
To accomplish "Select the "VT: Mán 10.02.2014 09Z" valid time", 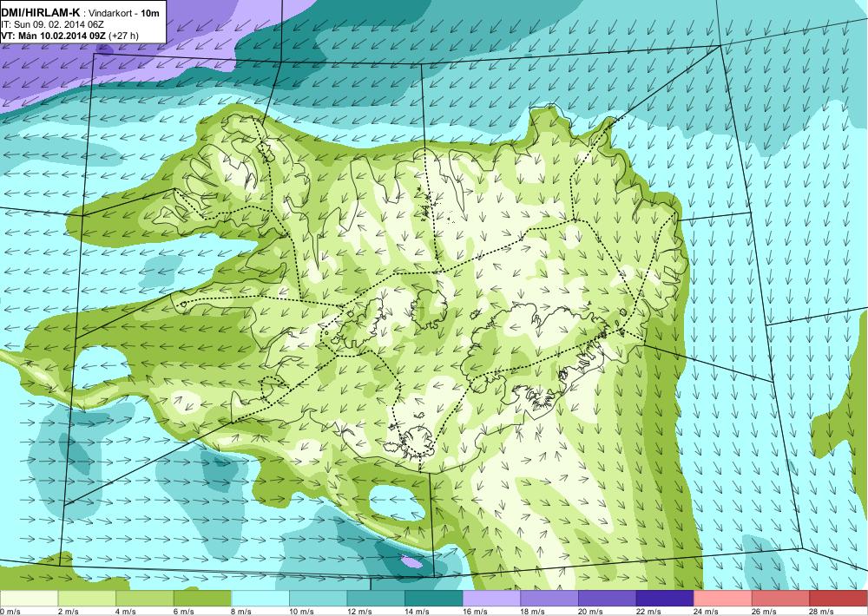I will tap(54, 36).
